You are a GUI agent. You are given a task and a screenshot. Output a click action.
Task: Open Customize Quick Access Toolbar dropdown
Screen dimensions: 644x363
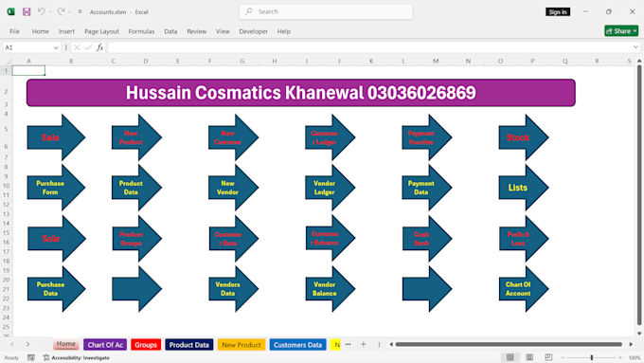point(80,12)
